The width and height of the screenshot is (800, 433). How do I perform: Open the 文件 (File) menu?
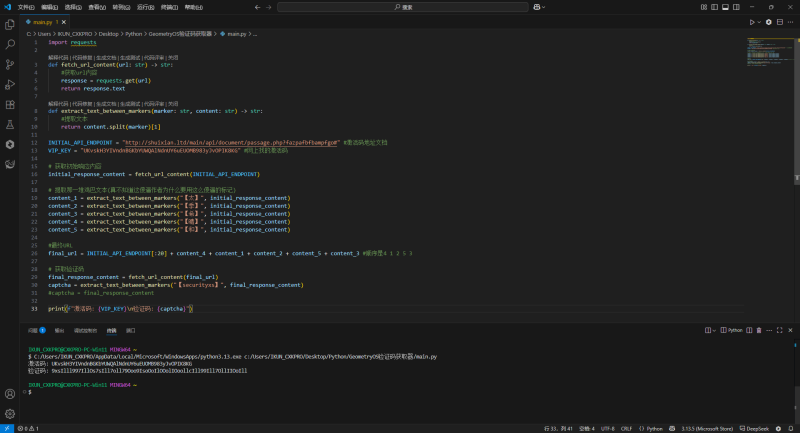coord(24,6)
